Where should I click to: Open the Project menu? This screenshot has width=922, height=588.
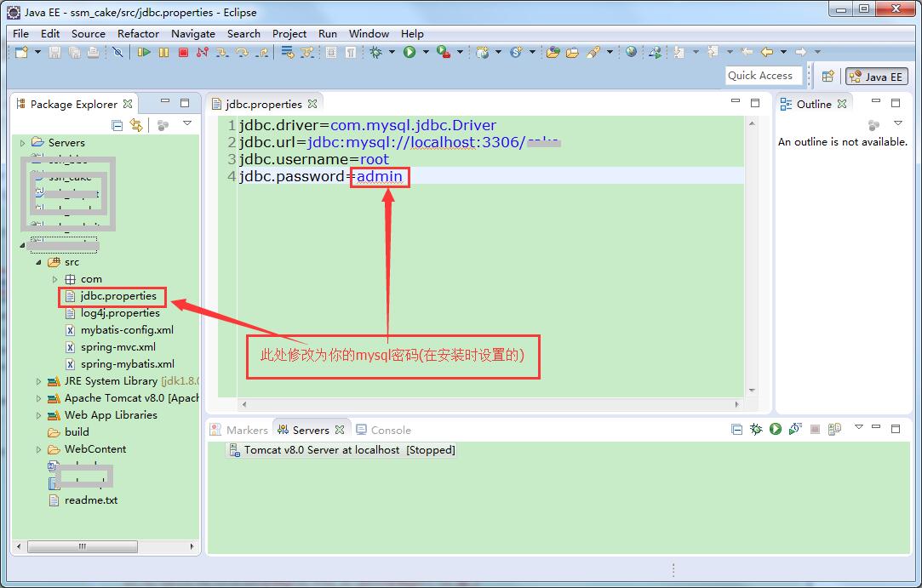tap(289, 33)
